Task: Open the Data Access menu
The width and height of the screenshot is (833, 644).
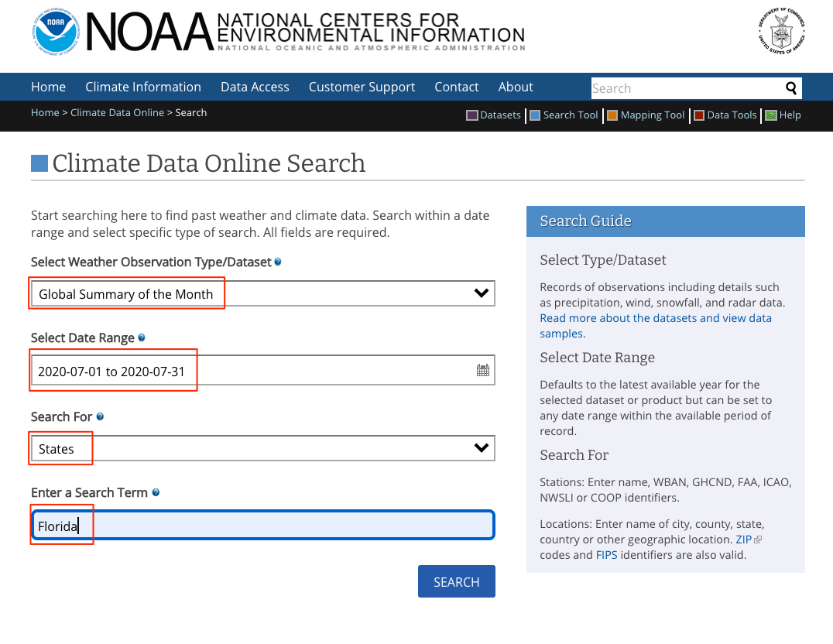Action: pyautogui.click(x=255, y=87)
